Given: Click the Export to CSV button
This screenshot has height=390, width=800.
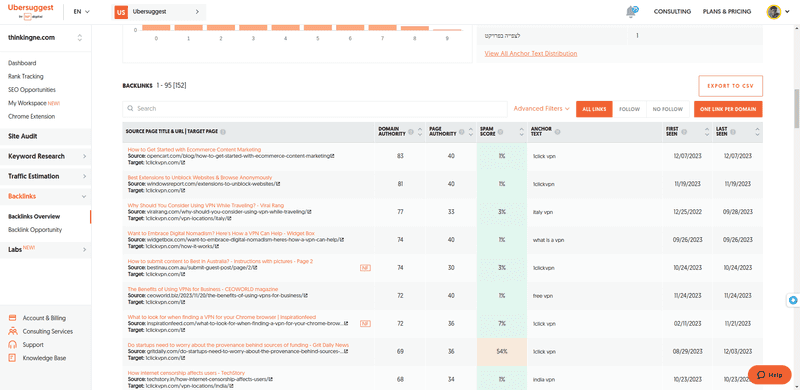Looking at the screenshot, I should pyautogui.click(x=730, y=86).
